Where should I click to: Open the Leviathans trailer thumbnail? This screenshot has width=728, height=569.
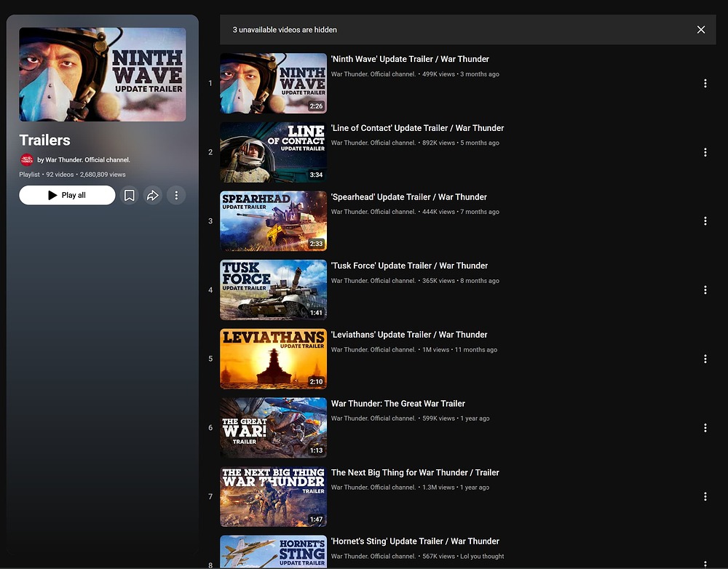[273, 359]
